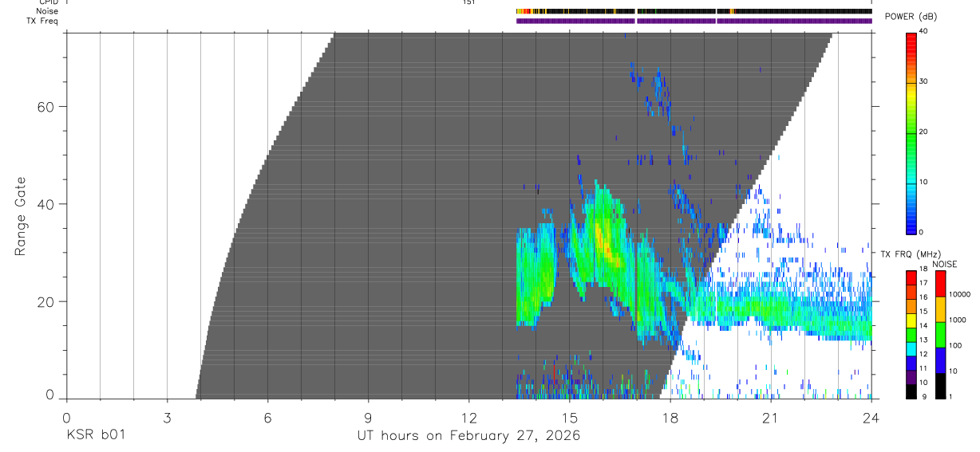Click the purple 10–11 MHz TX FRQ swatch
The image size is (980, 452).
(x=911, y=377)
